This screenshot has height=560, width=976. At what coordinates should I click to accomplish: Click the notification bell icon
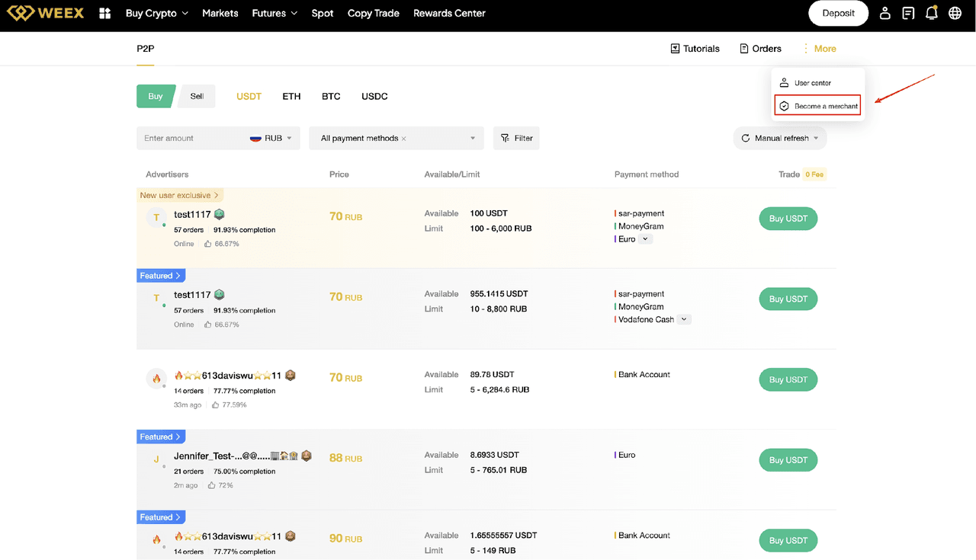pyautogui.click(x=931, y=13)
